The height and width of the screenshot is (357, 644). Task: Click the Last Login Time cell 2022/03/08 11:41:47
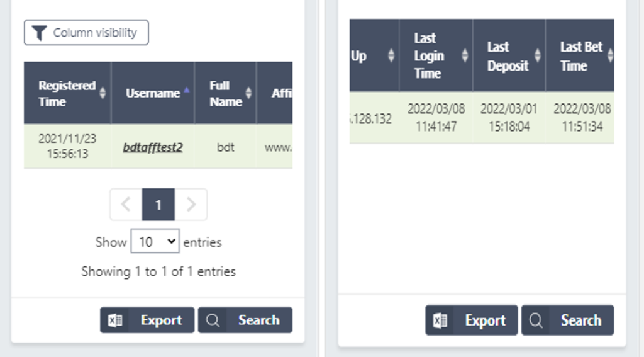coord(436,117)
